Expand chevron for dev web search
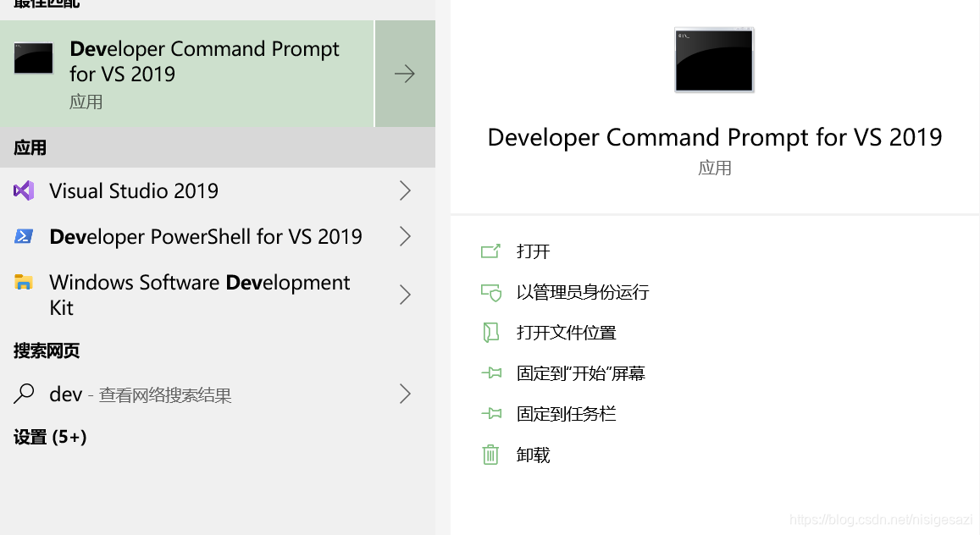Viewport: 980px width, 535px height. (405, 394)
